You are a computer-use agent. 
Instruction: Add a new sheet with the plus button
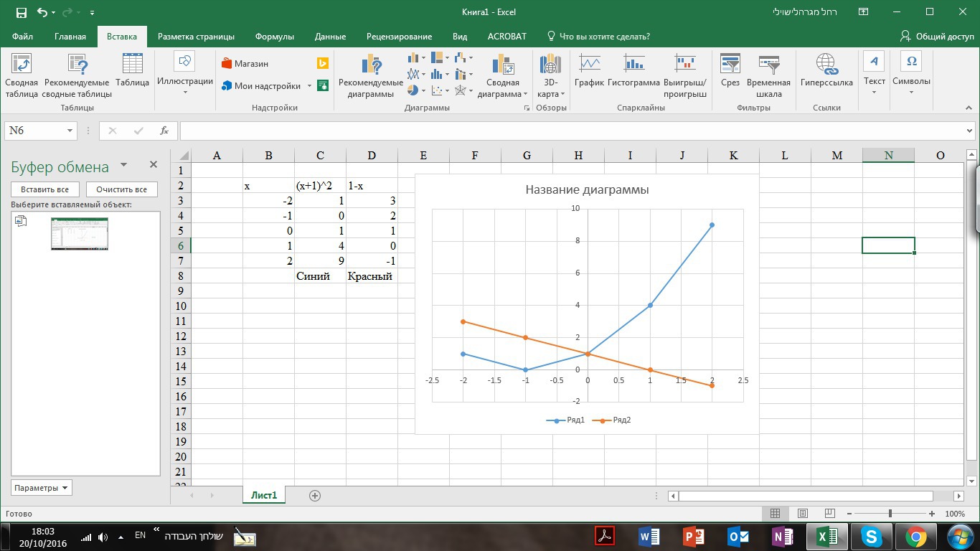[314, 495]
